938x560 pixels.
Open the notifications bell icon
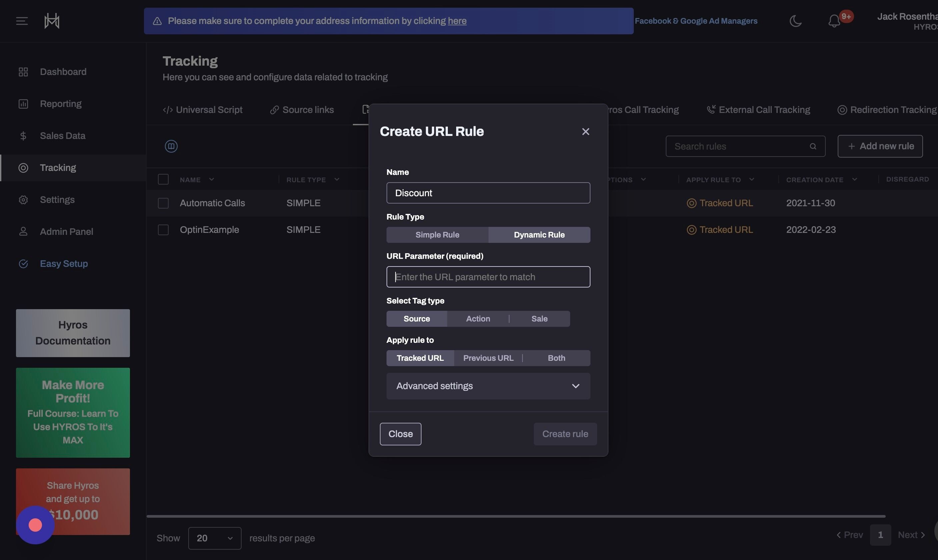pyautogui.click(x=834, y=21)
